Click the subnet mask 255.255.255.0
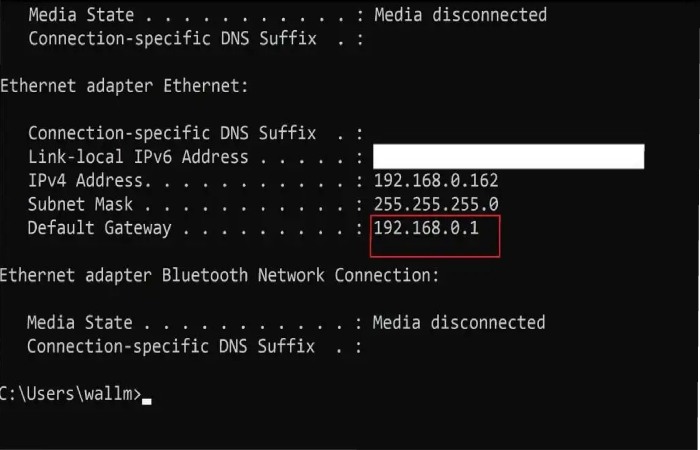The height and width of the screenshot is (450, 700). pyautogui.click(x=436, y=204)
